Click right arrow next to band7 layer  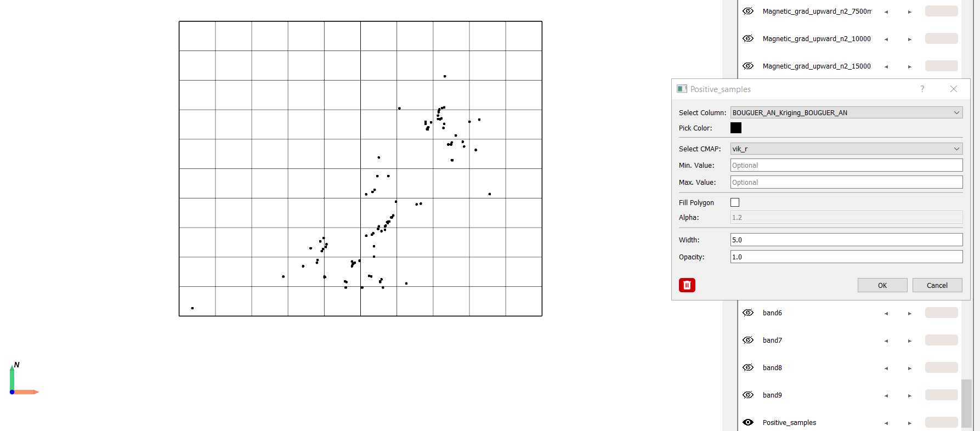(909, 341)
